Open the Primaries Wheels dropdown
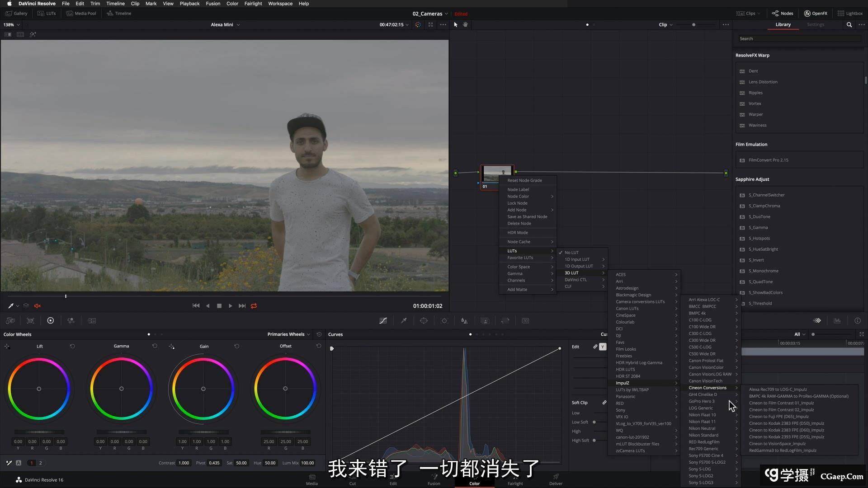This screenshot has height=488, width=868. 288,334
